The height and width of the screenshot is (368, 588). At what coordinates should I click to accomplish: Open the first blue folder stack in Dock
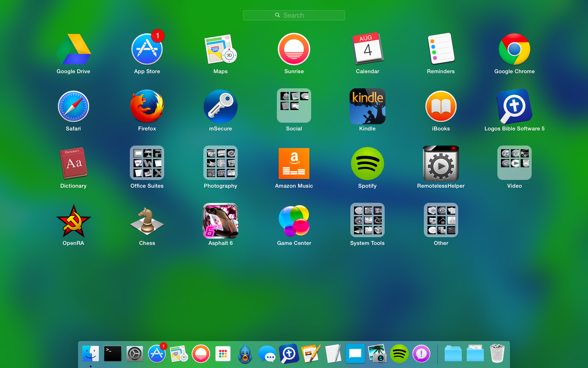pyautogui.click(x=453, y=354)
